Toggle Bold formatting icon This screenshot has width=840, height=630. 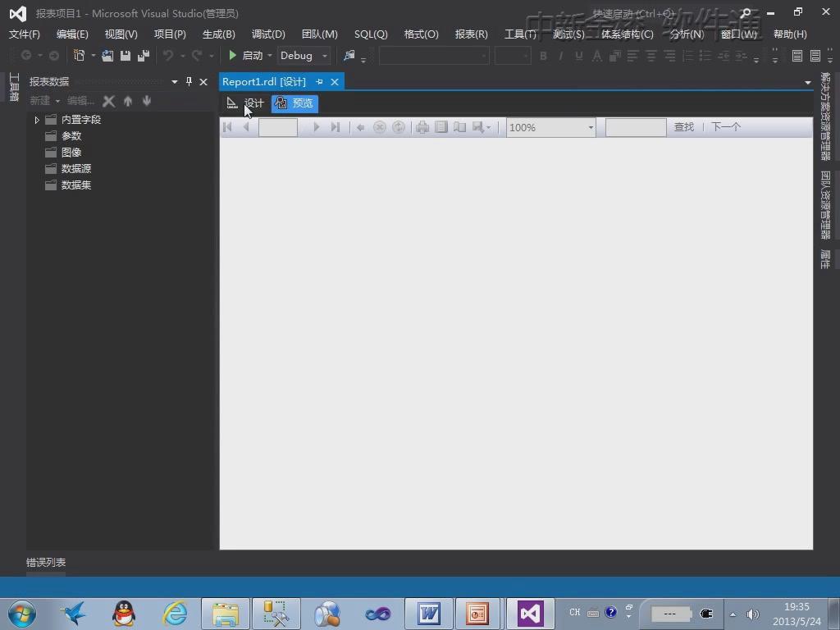click(x=543, y=56)
